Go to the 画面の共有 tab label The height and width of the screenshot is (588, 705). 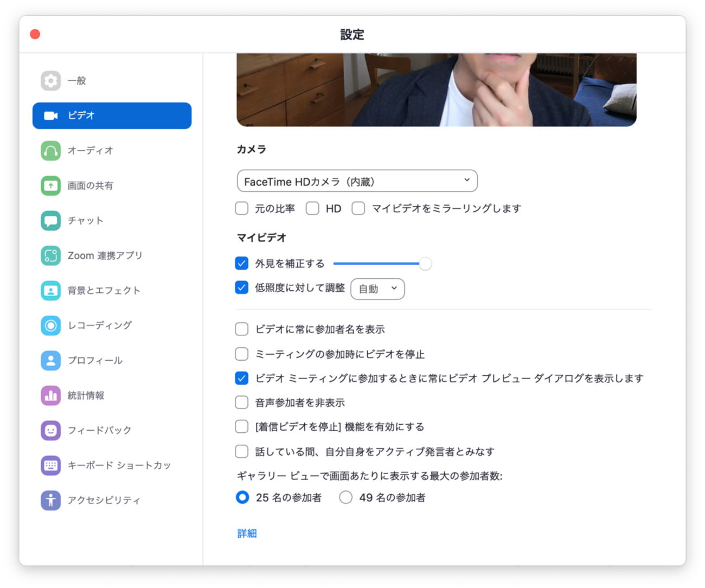pyautogui.click(x=90, y=186)
